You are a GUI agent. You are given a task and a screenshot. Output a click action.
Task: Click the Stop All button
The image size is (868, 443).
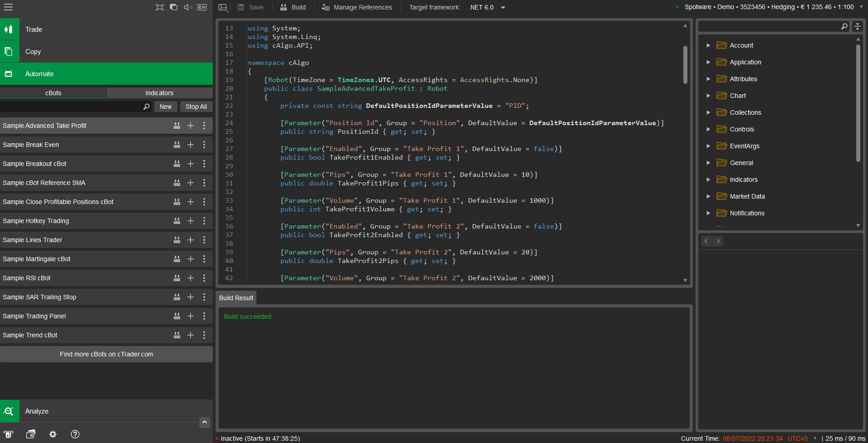[x=196, y=107]
